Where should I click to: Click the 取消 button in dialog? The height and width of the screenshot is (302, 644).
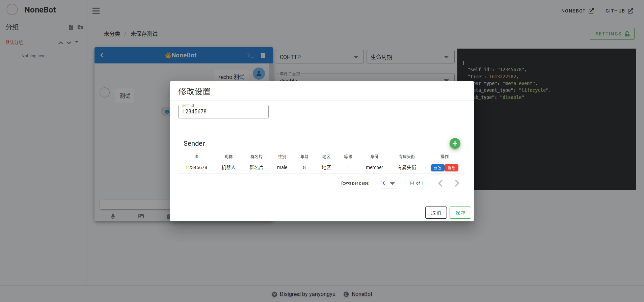tap(436, 213)
